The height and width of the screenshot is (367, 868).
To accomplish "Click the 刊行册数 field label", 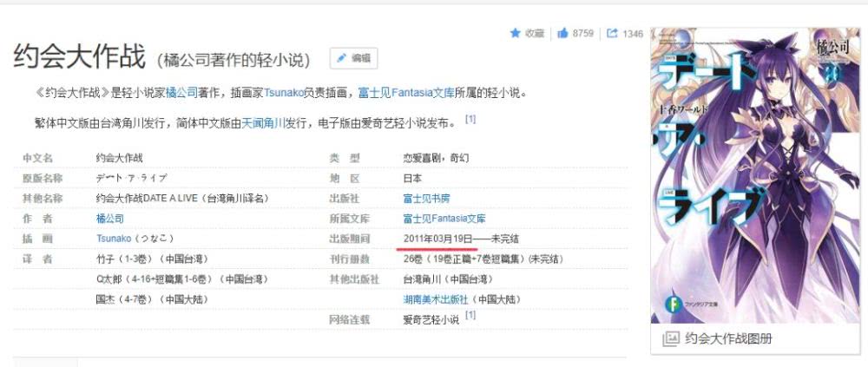I will pyautogui.click(x=349, y=259).
